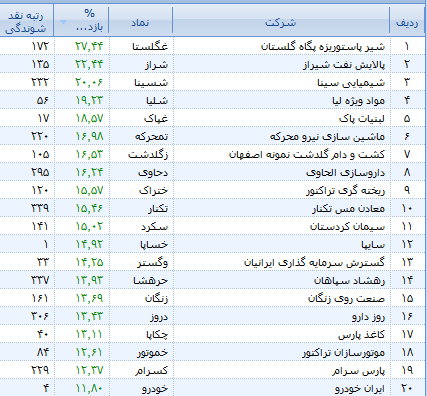Click symbol کسرام
Screen dimensions: 427x396
pyautogui.click(x=151, y=370)
